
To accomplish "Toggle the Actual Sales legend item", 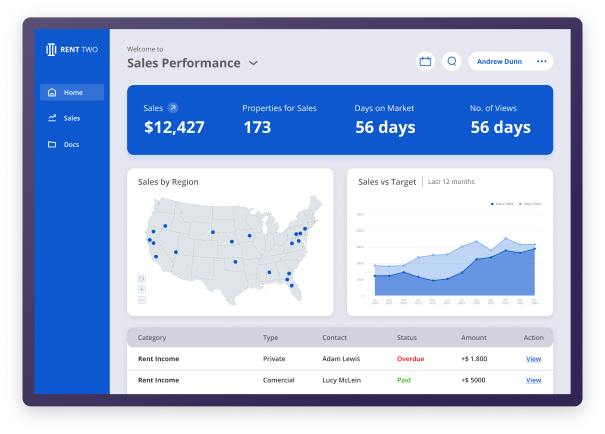I will 502,204.
